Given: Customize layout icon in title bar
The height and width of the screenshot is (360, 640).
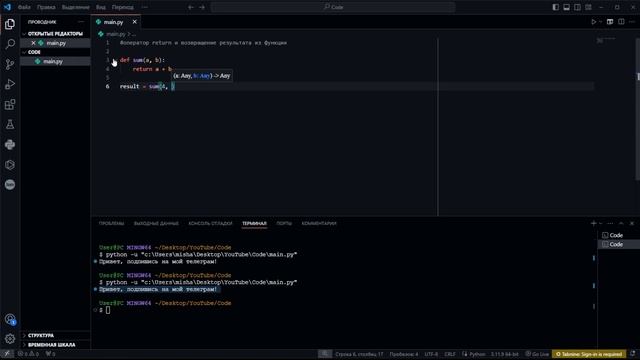Looking at the screenshot, I should coord(588,7).
